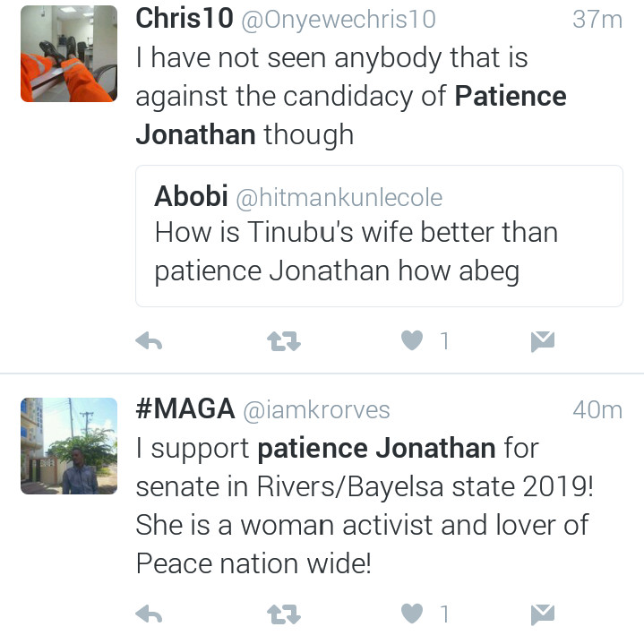Reply to Chris10's tweet
This screenshot has height=644, width=644.
(149, 341)
